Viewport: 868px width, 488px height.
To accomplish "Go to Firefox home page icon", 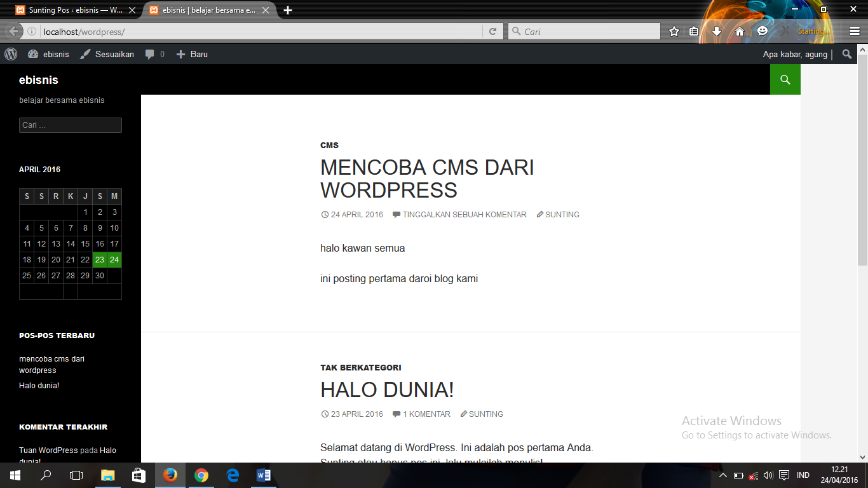I will 740,32.
